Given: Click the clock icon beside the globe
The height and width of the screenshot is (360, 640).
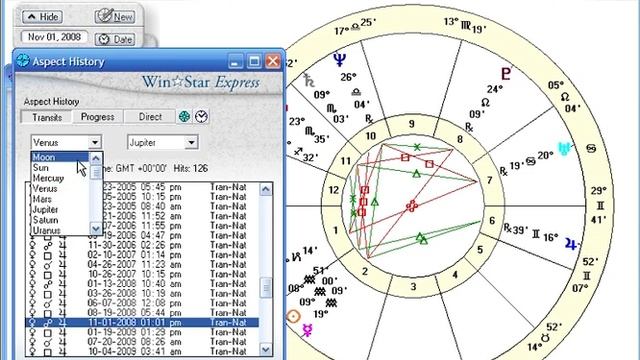Looking at the screenshot, I should tap(201, 117).
